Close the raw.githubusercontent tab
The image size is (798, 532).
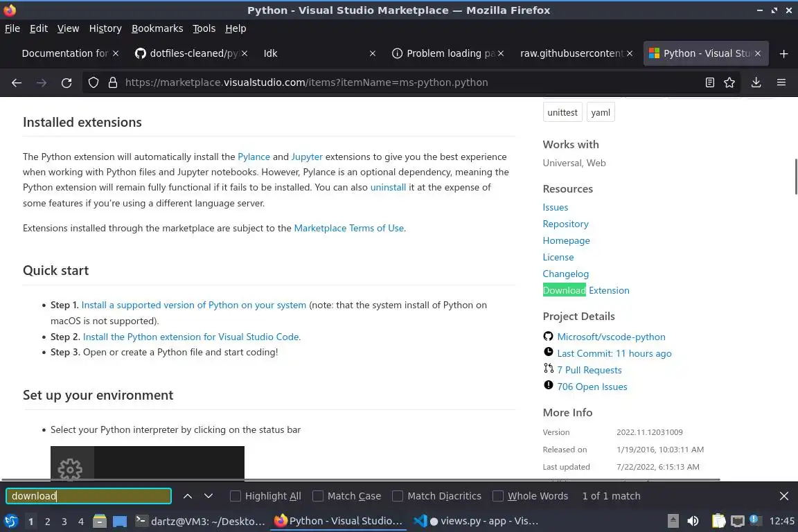(630, 53)
